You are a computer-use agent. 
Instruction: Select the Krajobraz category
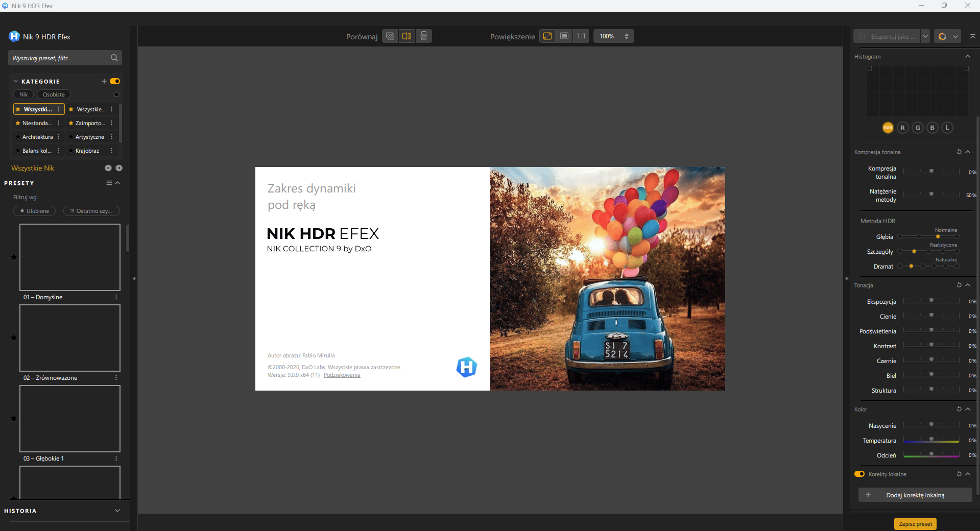(x=87, y=151)
